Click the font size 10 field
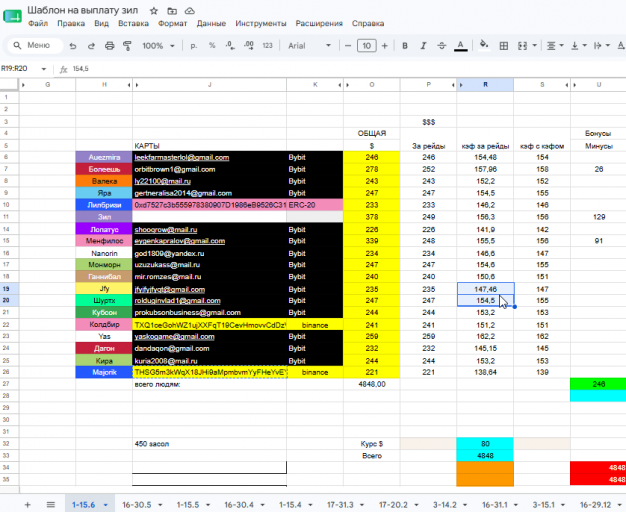 click(x=366, y=46)
